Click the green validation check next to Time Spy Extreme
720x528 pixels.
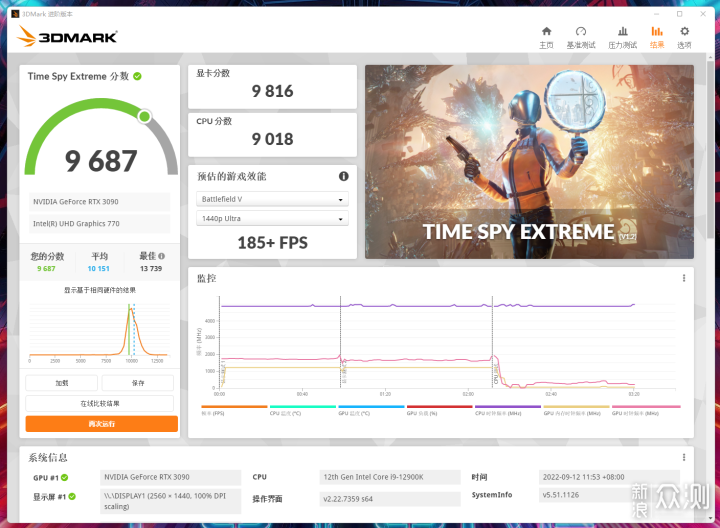click(x=137, y=76)
